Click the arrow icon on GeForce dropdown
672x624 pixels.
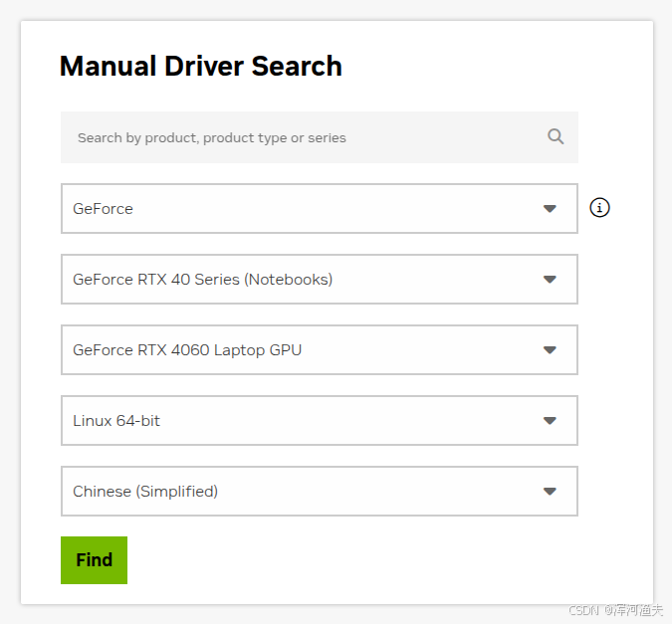pos(550,209)
